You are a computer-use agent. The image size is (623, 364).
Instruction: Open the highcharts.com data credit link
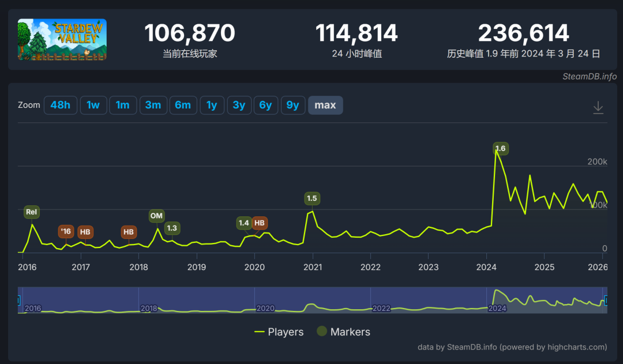point(512,347)
